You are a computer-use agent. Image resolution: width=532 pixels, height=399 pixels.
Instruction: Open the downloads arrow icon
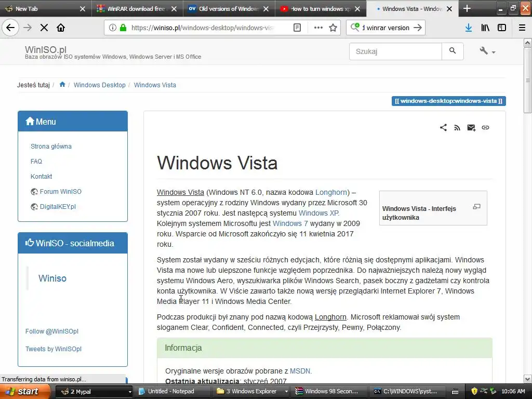point(469,28)
